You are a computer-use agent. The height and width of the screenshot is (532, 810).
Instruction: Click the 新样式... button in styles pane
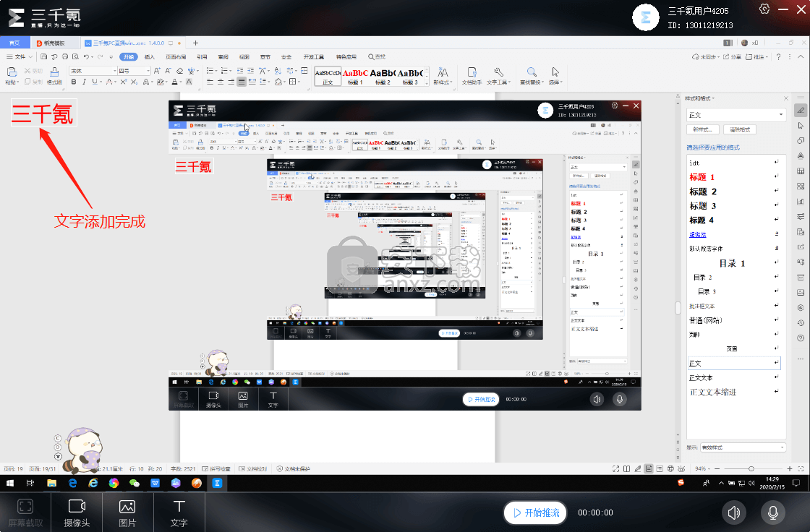tap(702, 129)
